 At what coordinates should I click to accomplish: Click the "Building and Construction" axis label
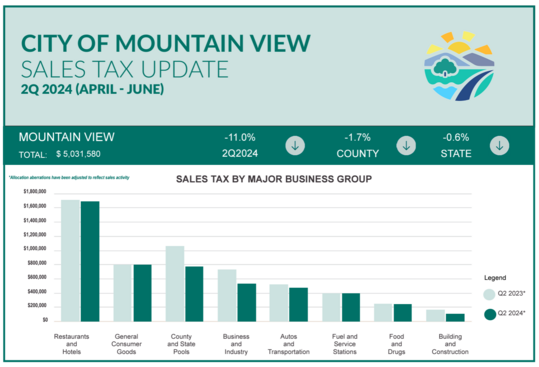450,344
